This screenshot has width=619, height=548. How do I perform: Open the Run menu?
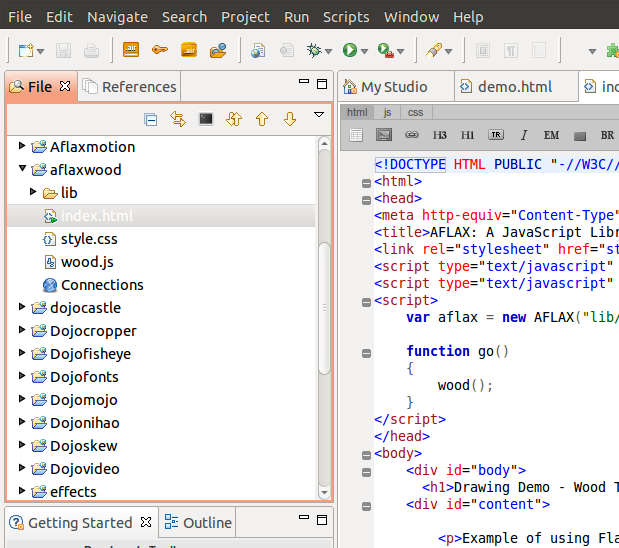(x=296, y=17)
